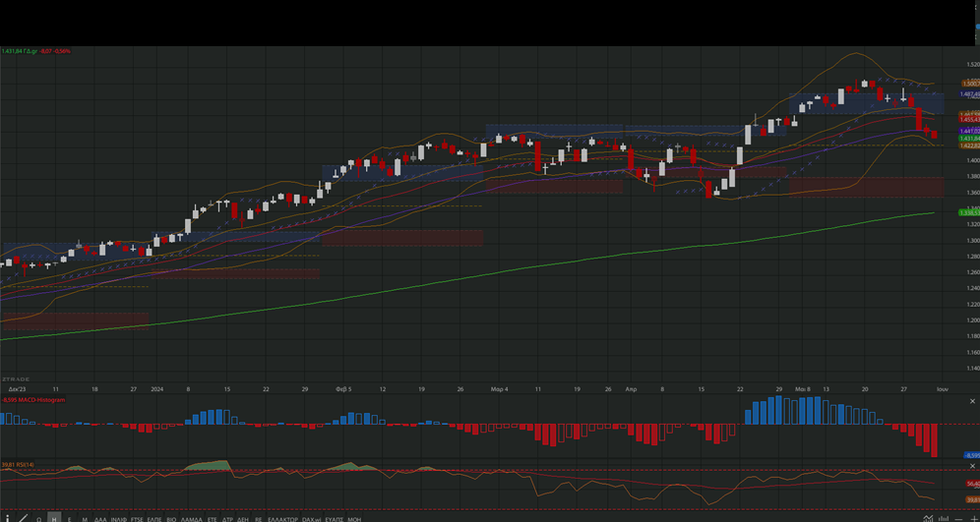Switch to the ΙΝΛΙΦ symbol tab
This screenshot has height=522, width=980.
pyautogui.click(x=119, y=519)
